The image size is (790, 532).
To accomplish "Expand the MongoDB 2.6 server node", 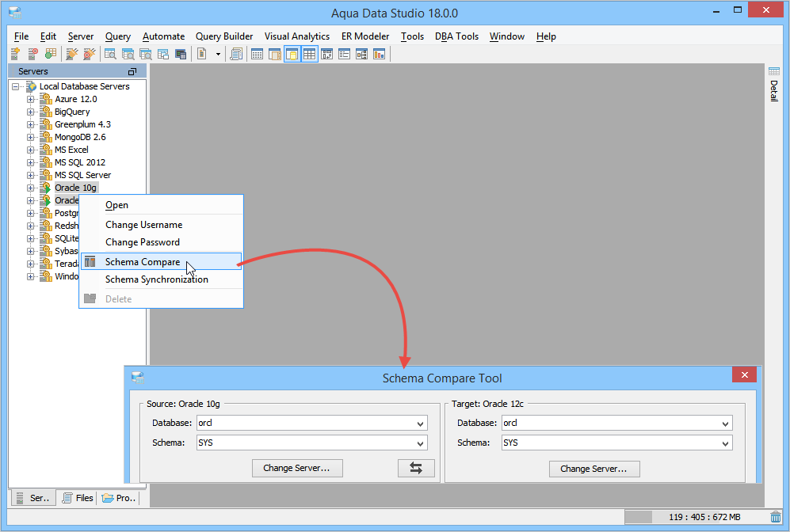I will (30, 137).
